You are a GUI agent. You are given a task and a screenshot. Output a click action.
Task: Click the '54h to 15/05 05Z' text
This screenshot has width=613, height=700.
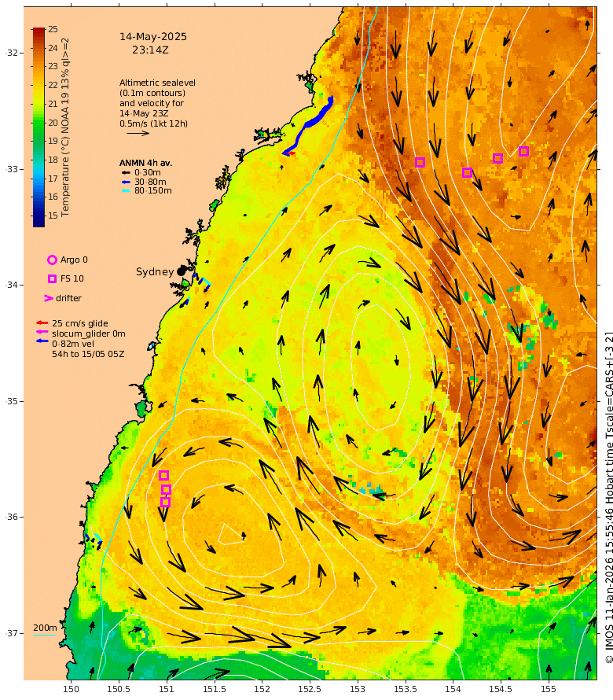tap(88, 354)
